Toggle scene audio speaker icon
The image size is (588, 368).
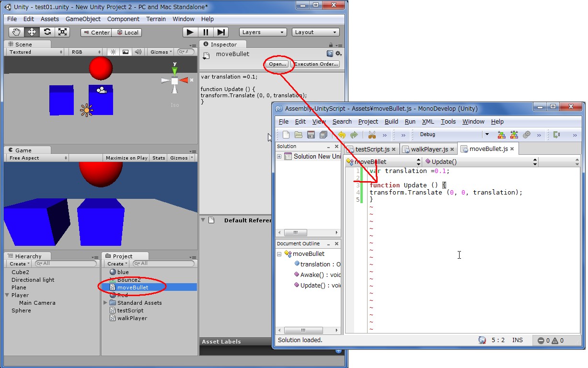[138, 52]
